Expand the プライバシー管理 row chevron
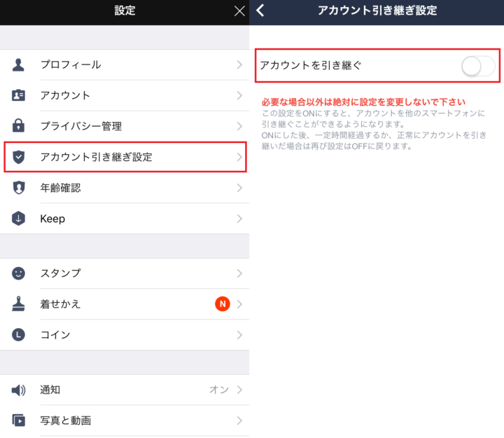The height and width of the screenshot is (438, 504). point(239,126)
